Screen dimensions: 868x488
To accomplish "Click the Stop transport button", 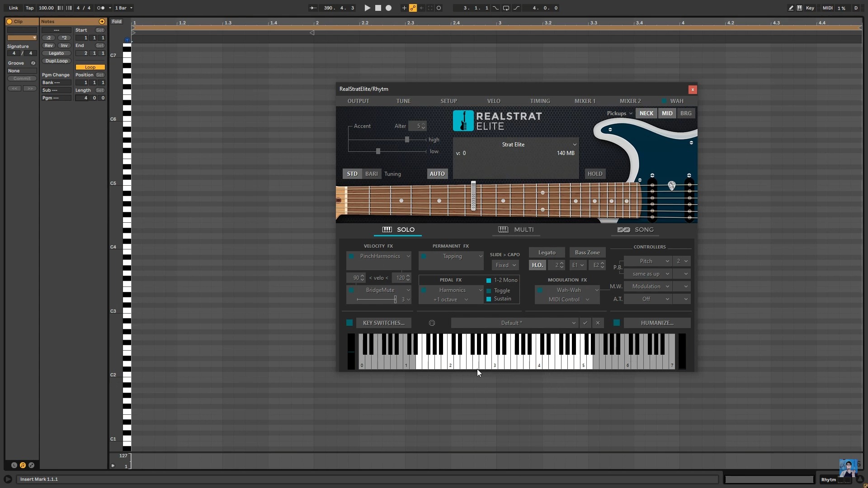I will point(378,8).
